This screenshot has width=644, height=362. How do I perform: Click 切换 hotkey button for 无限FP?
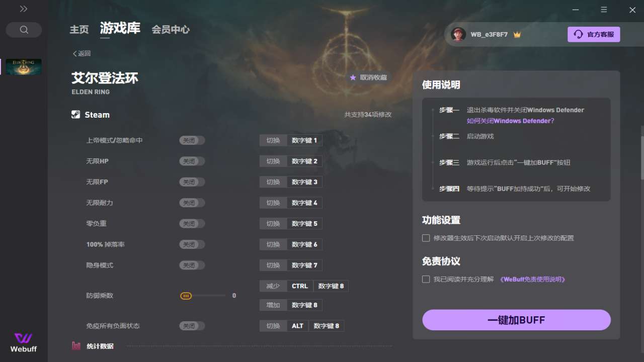(x=273, y=182)
